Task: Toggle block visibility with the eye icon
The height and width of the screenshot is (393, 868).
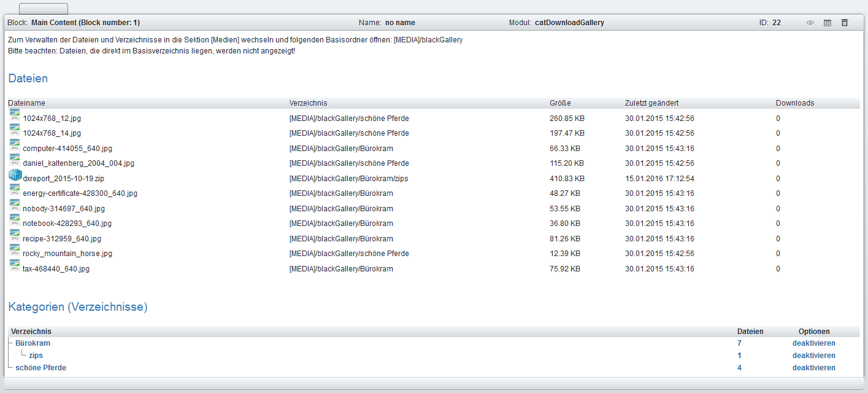Action: coord(810,23)
